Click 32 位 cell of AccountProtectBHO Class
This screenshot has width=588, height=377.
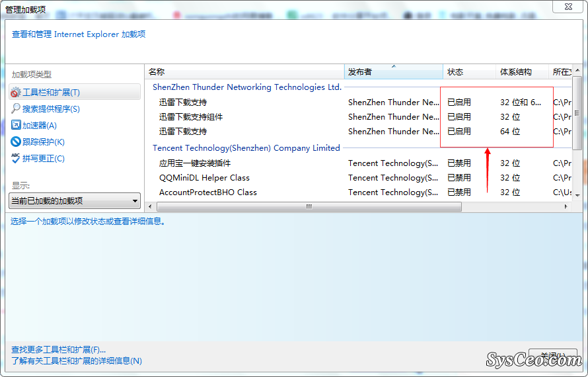510,192
